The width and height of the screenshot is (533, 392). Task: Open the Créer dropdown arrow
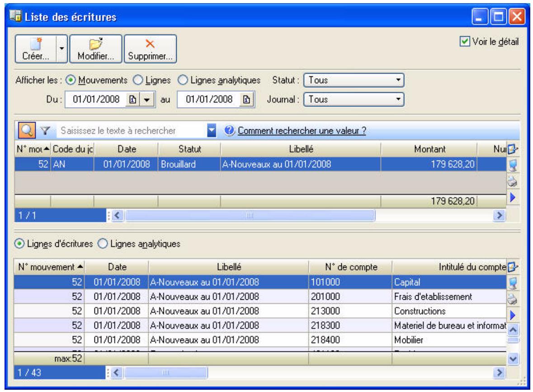click(61, 49)
